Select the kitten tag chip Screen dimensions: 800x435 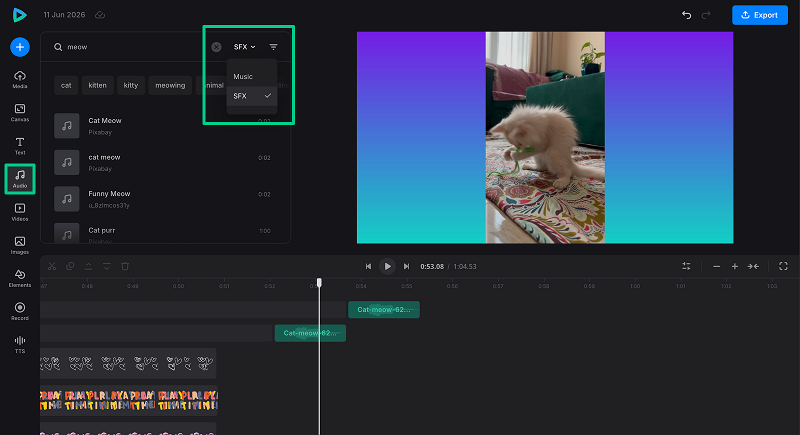(97, 85)
